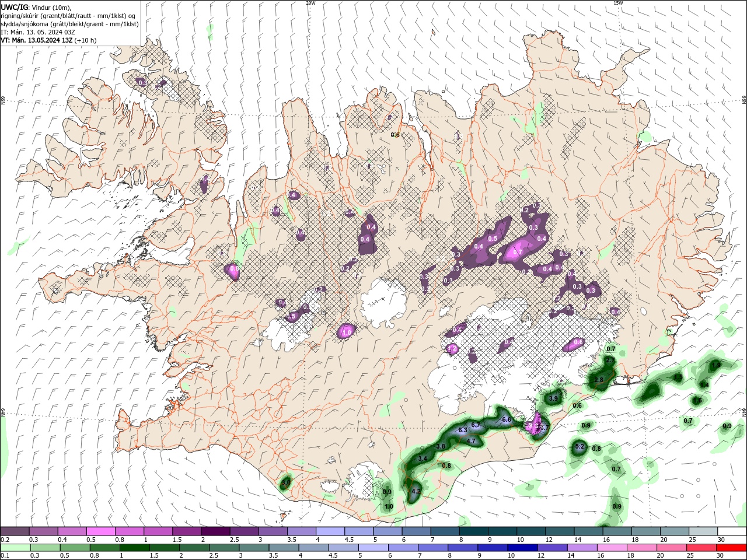Pick the deep blue 10 swatch in lower legend
The width and height of the screenshot is (747, 560).
click(522, 548)
